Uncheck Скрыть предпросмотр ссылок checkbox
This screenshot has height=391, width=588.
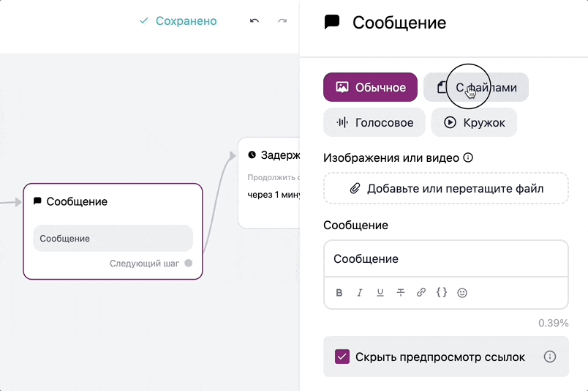click(x=342, y=357)
